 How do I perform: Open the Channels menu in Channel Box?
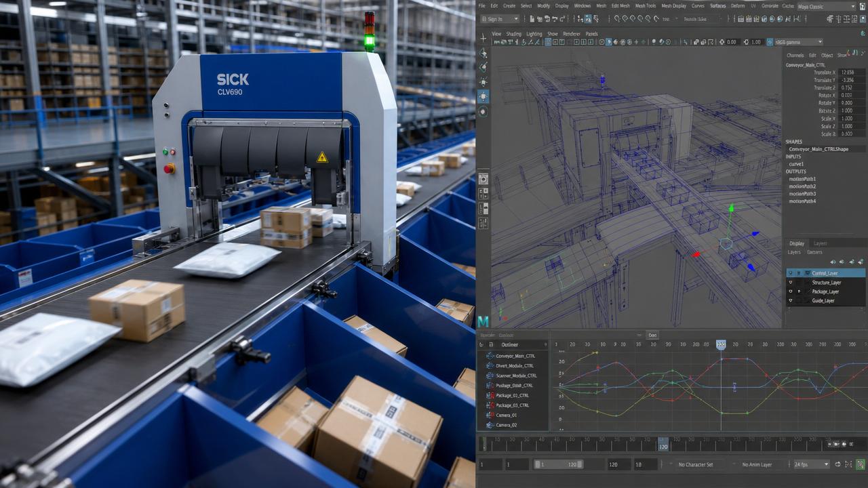tap(795, 55)
